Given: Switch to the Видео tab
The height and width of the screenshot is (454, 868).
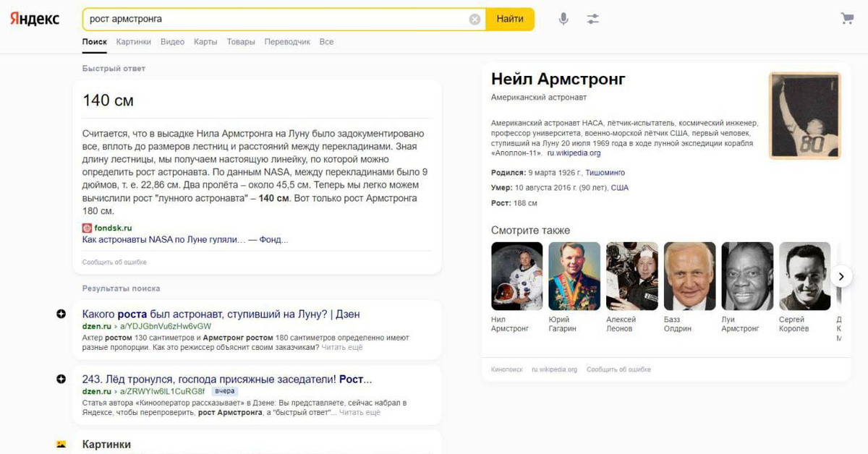Looking at the screenshot, I should 172,42.
